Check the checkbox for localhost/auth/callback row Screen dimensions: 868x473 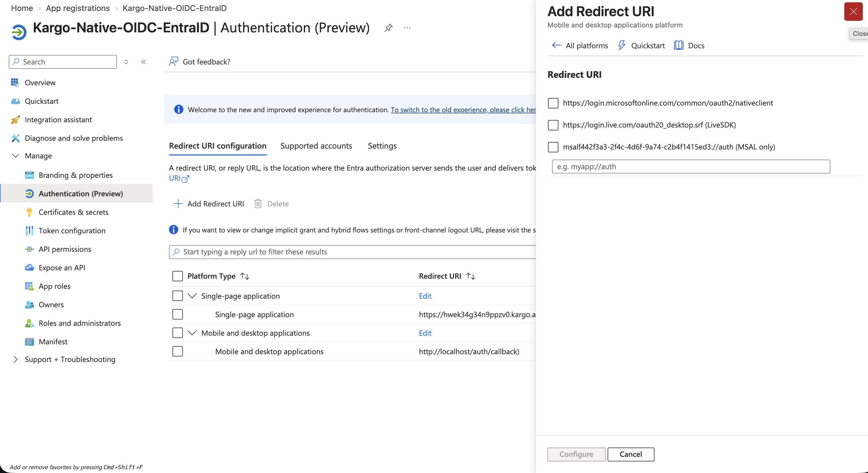[x=178, y=352]
